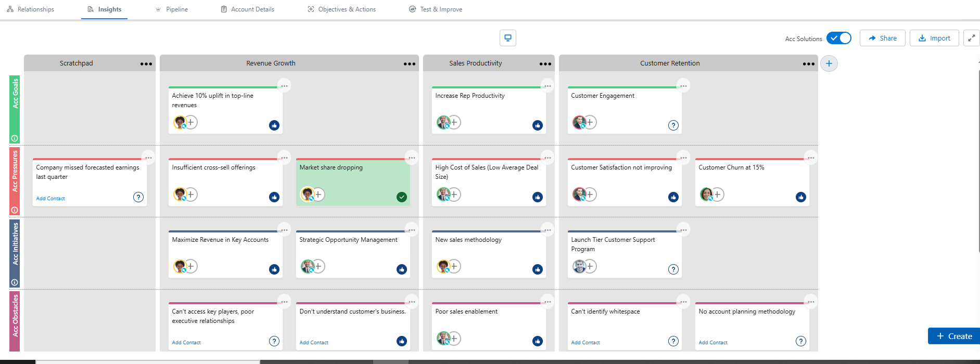Viewport: 980px width, 364px height.
Task: Click question mark icon on Customer Engagement card
Action: click(x=673, y=125)
